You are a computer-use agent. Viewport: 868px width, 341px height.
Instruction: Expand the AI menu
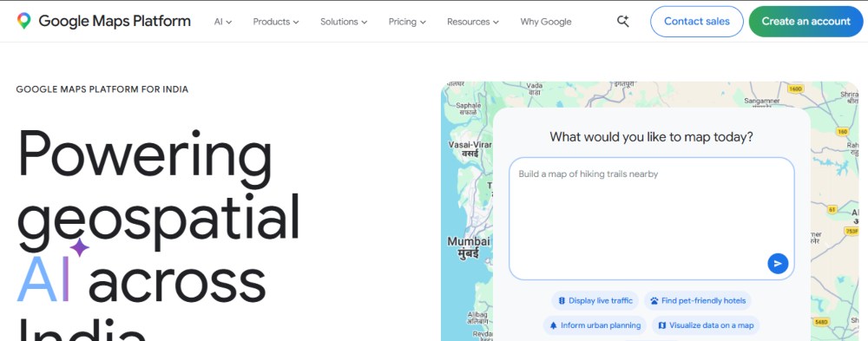(x=223, y=22)
